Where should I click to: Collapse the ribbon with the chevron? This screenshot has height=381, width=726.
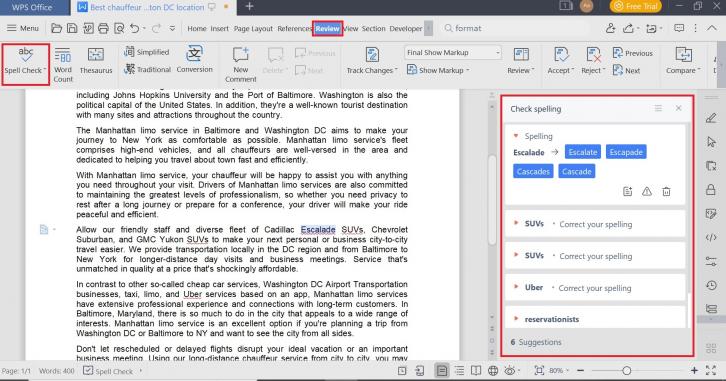tap(712, 28)
